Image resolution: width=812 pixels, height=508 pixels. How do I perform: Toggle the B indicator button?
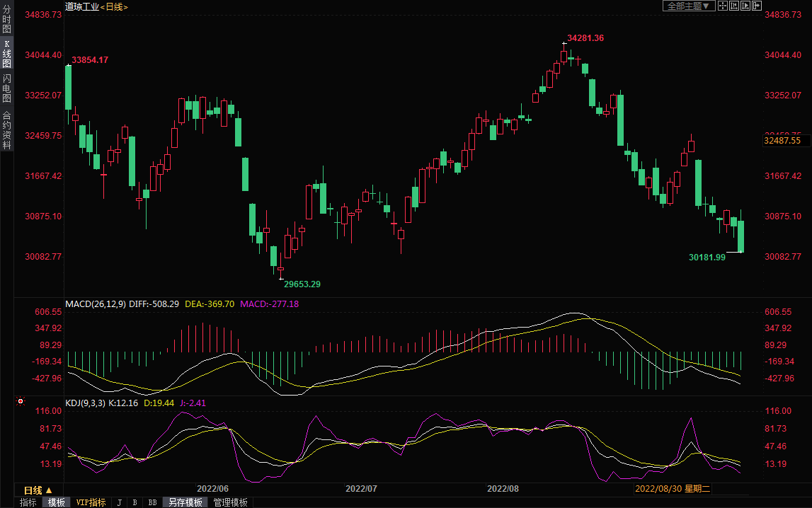pos(135,502)
